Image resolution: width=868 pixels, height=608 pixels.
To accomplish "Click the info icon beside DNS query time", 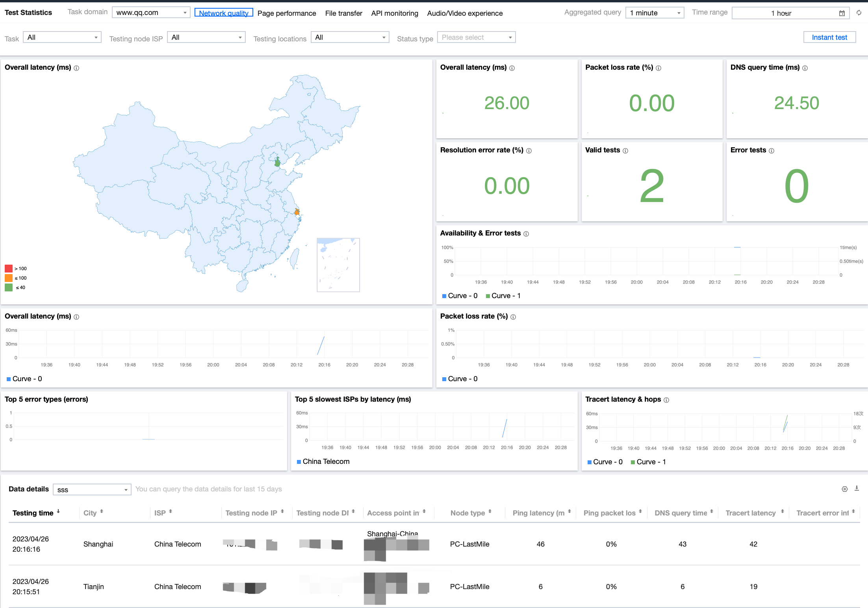I will (805, 68).
